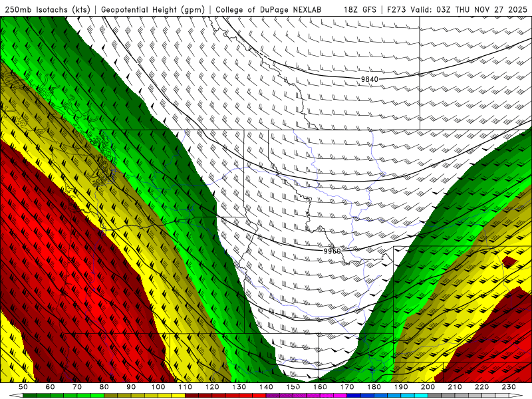
Task: Click the 'F273' forecast hour label
Action: pyautogui.click(x=396, y=9)
